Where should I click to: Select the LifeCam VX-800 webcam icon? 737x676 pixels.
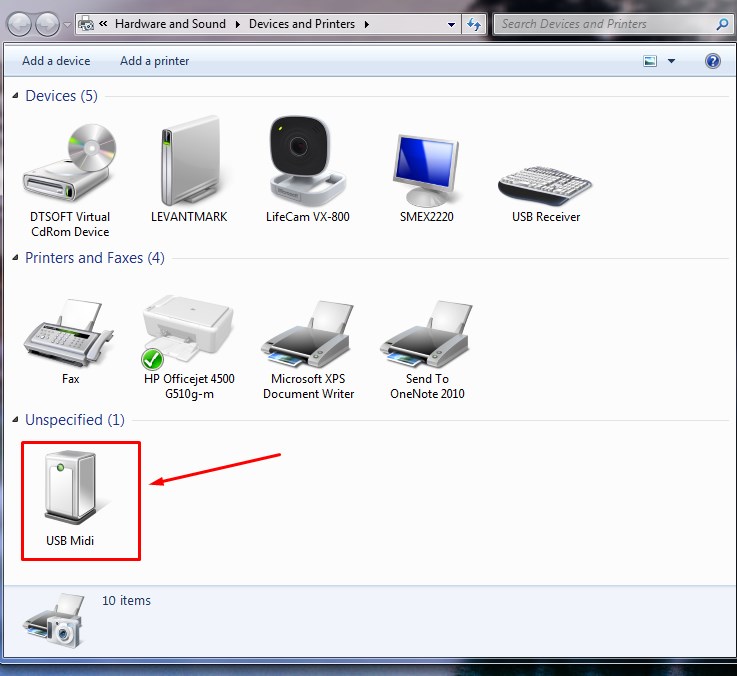(307, 160)
